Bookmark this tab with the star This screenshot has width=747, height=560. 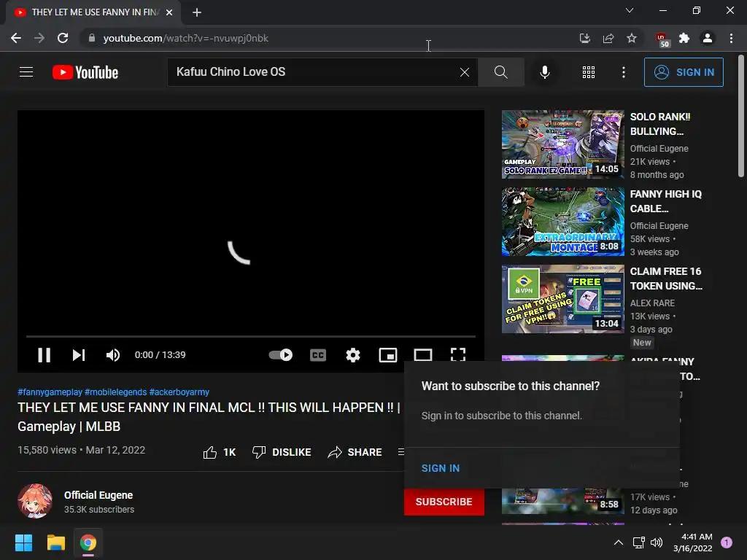coord(631,38)
